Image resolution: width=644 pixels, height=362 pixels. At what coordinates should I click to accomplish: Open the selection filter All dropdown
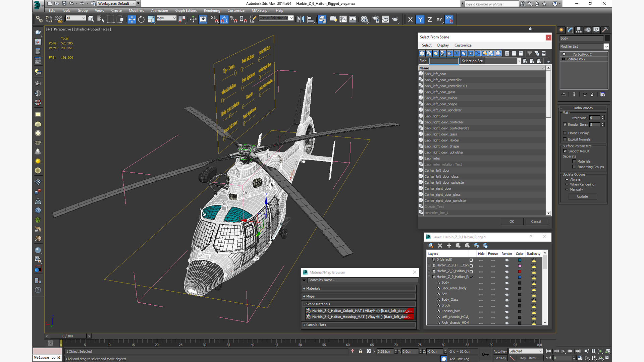point(76,18)
